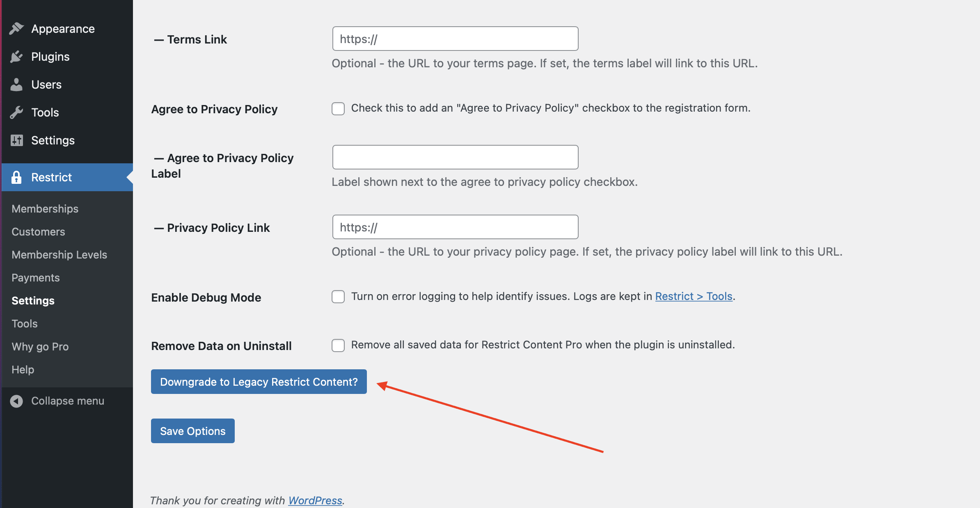This screenshot has width=980, height=508.
Task: Focus the Terms Link URL field
Action: pyautogui.click(x=455, y=39)
